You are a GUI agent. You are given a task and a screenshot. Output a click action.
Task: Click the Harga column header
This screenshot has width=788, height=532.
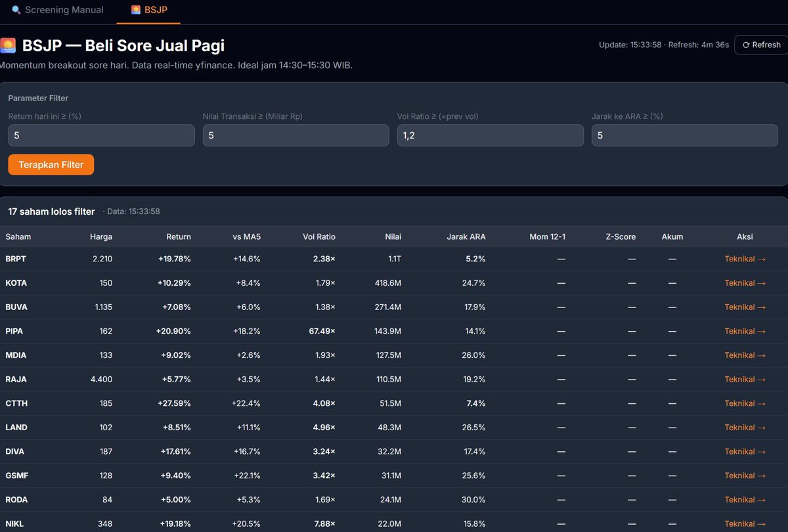pyautogui.click(x=100, y=236)
